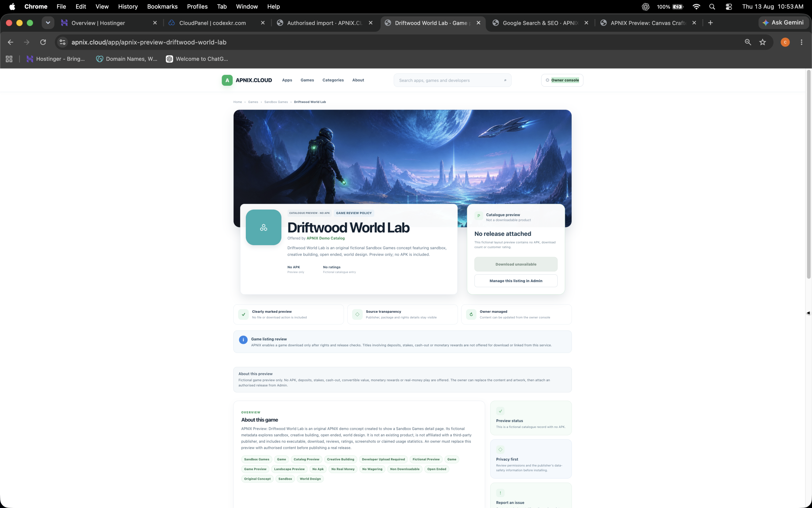This screenshot has width=812, height=508.
Task: Click the Hostinger bookmark in bookmarks bar
Action: coord(56,59)
